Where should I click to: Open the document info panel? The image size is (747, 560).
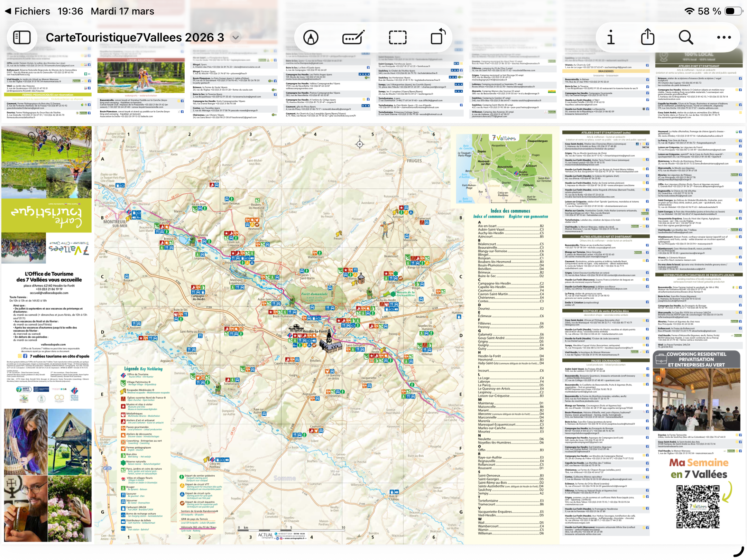click(x=611, y=37)
